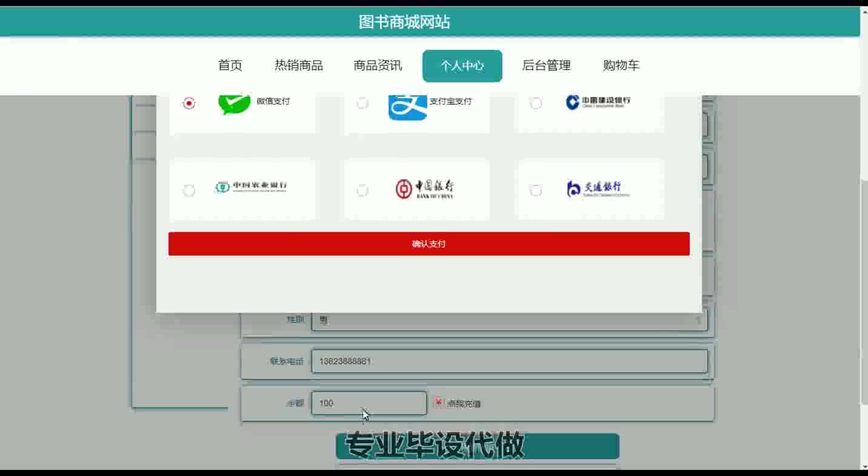This screenshot has width=868, height=476.
Task: Click the 微信支付 label text
Action: coord(273,101)
